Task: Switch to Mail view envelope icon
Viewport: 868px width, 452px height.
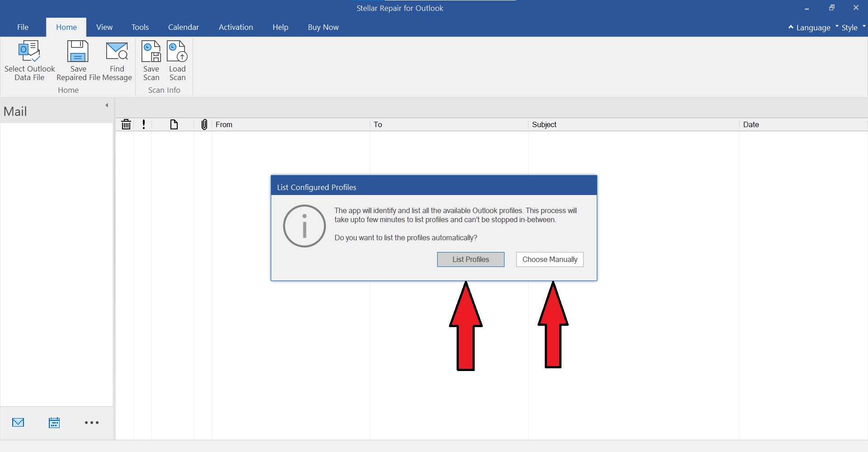Action: [x=18, y=423]
